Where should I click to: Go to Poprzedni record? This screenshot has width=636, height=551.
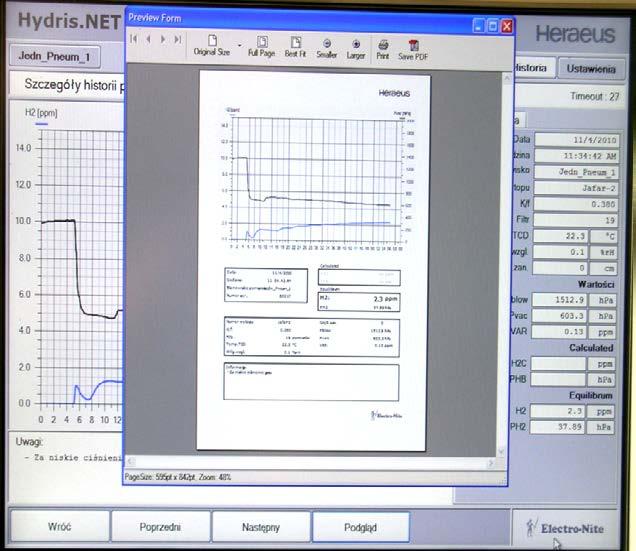(x=160, y=527)
